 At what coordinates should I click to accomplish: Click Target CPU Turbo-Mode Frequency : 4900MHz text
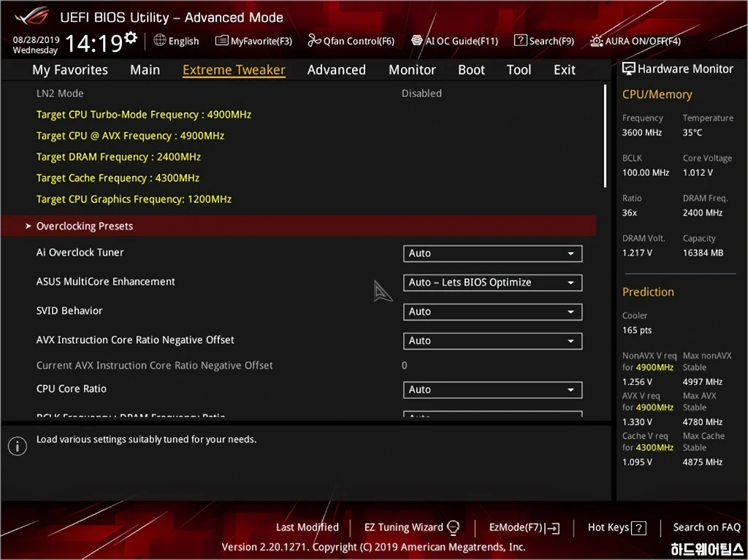click(x=144, y=115)
